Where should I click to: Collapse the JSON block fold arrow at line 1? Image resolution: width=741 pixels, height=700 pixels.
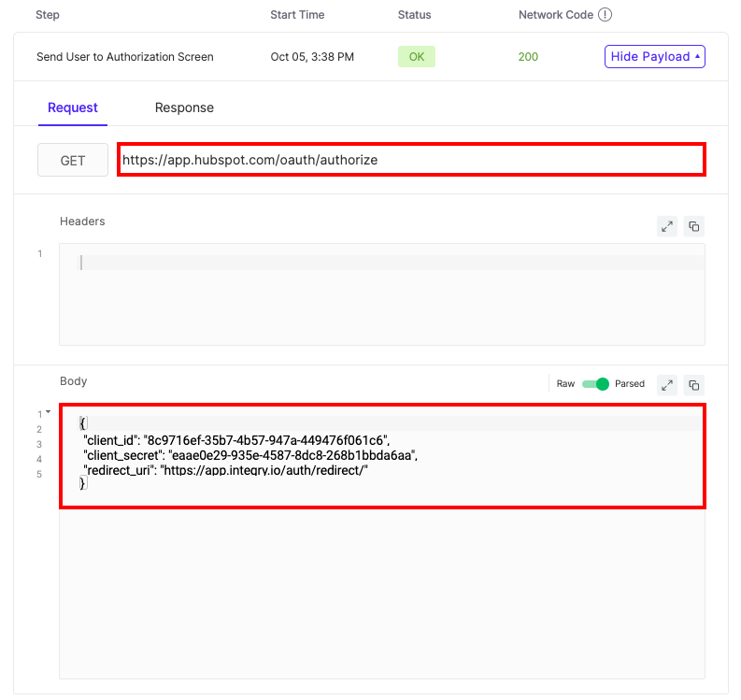click(48, 412)
